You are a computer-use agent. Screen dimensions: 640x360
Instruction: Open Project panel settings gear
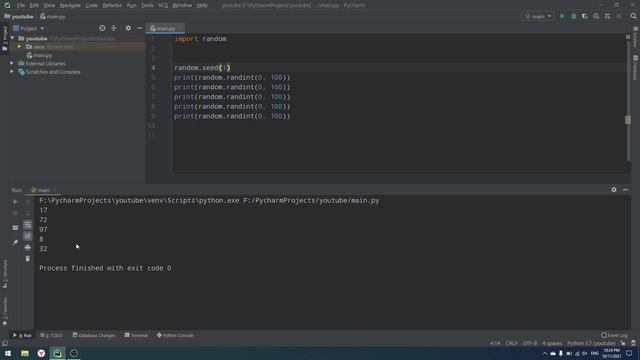pos(128,28)
